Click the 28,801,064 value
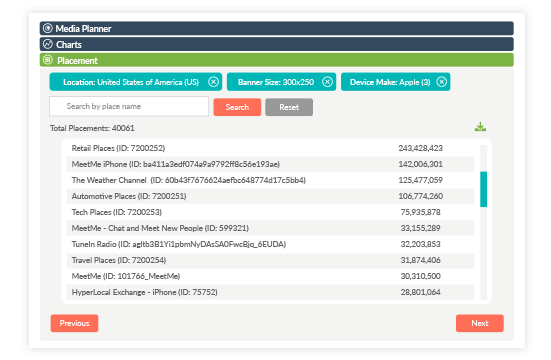The height and width of the screenshot is (360, 551). point(420,292)
